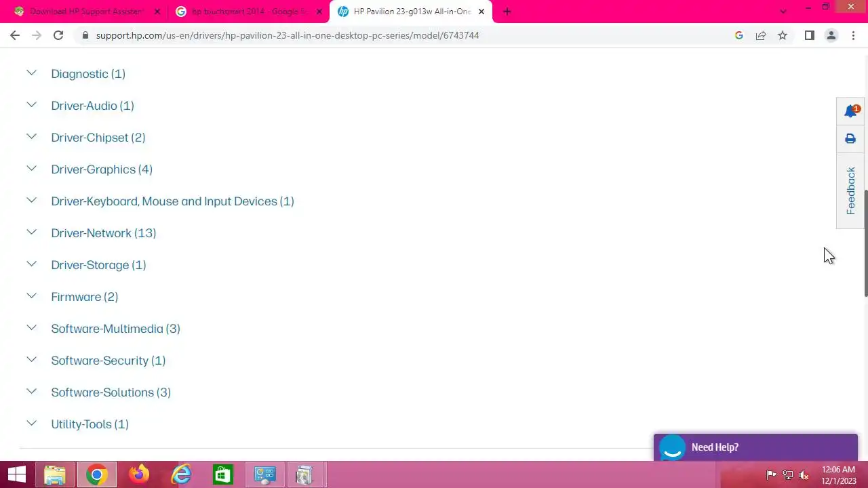View site information lock icon
The image size is (868, 488).
pyautogui.click(x=85, y=35)
